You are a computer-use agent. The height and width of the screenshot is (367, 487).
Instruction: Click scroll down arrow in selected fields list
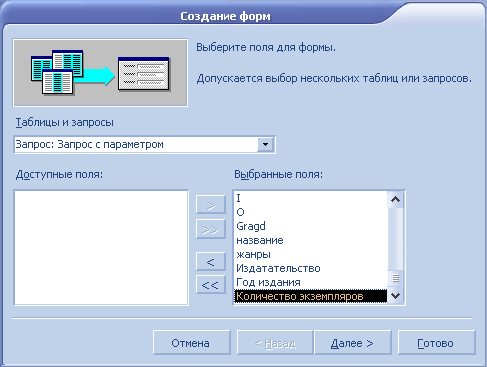(395, 295)
